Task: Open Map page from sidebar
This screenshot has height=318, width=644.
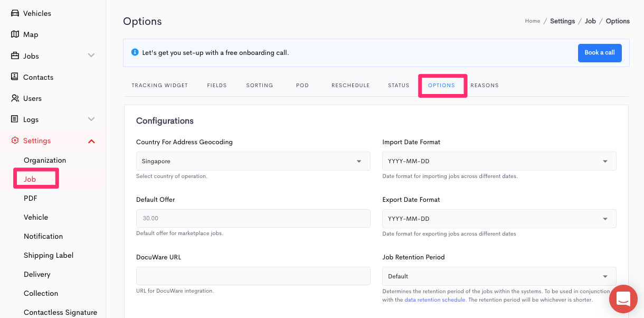Action: [x=31, y=34]
